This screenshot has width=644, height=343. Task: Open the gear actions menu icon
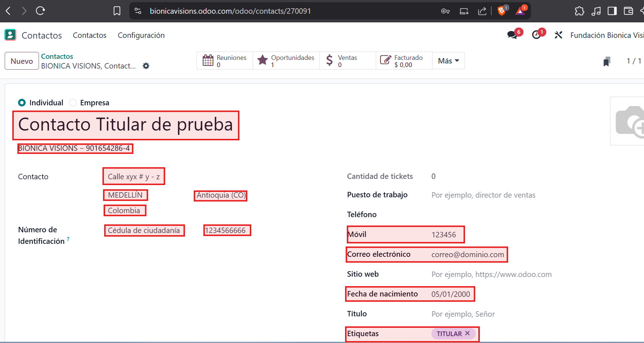[x=146, y=66]
